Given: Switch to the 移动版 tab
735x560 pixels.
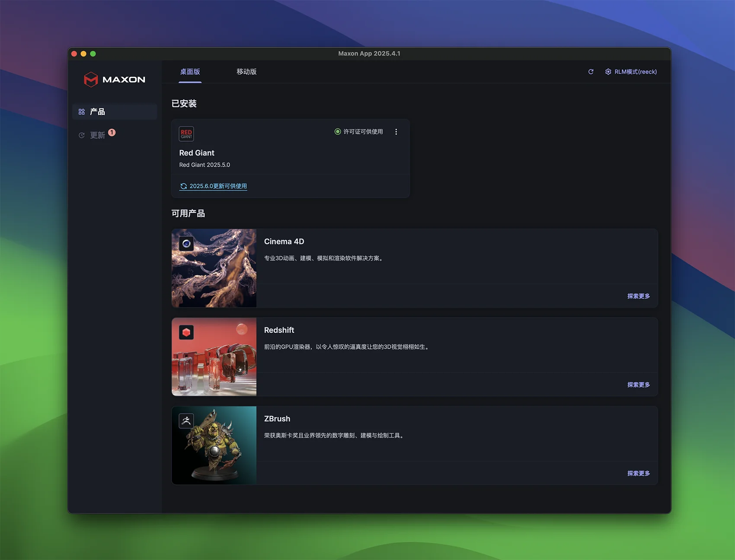Looking at the screenshot, I should [x=246, y=72].
